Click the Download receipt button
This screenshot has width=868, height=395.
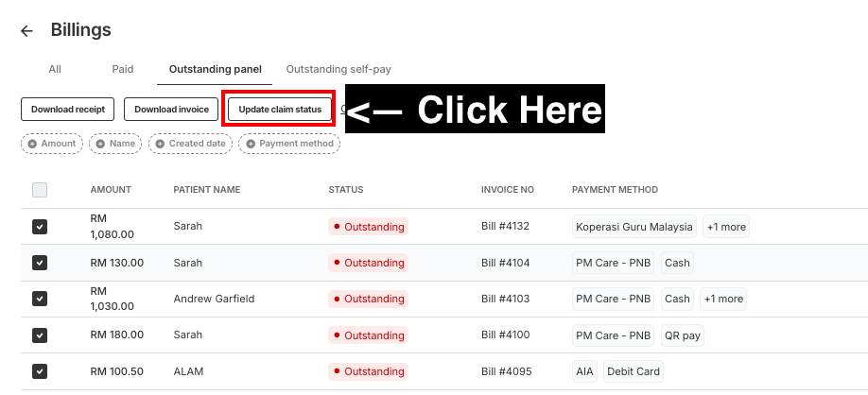click(67, 109)
